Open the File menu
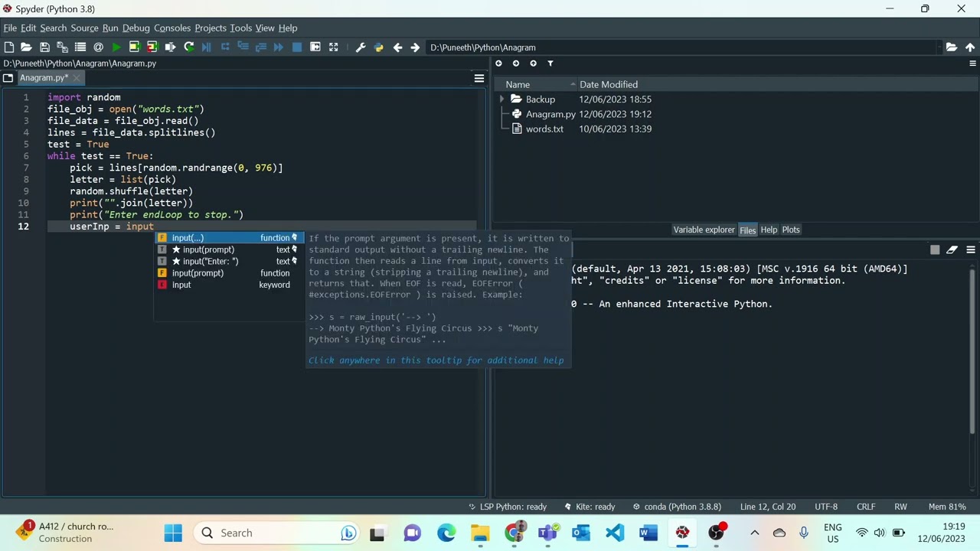This screenshot has height=551, width=980. [x=10, y=28]
